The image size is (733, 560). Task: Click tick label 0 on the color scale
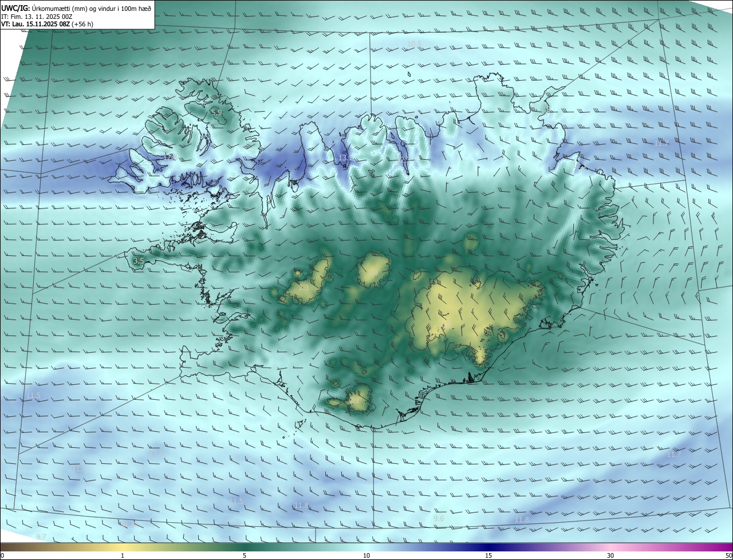coord(2,556)
